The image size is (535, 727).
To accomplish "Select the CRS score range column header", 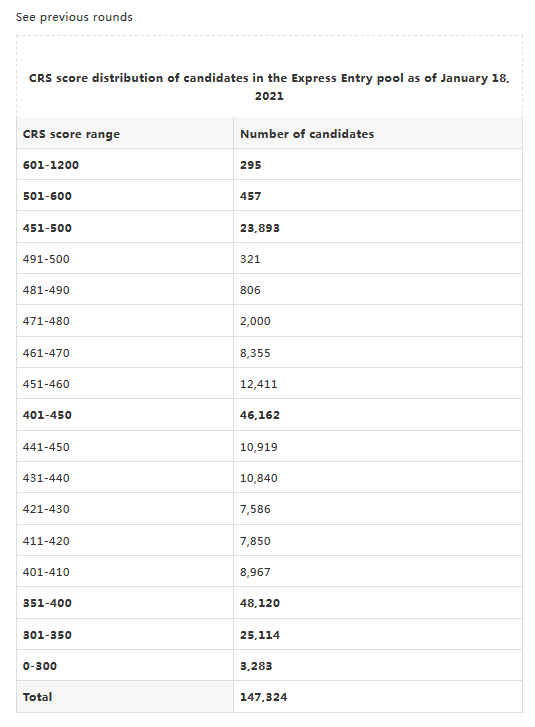I will [125, 134].
